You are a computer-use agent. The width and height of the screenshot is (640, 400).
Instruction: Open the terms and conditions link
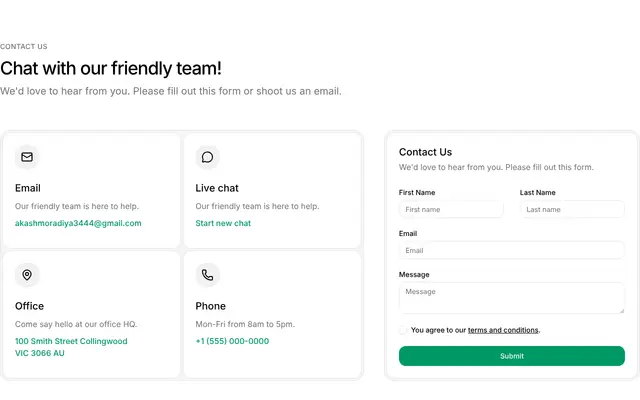pyautogui.click(x=503, y=330)
